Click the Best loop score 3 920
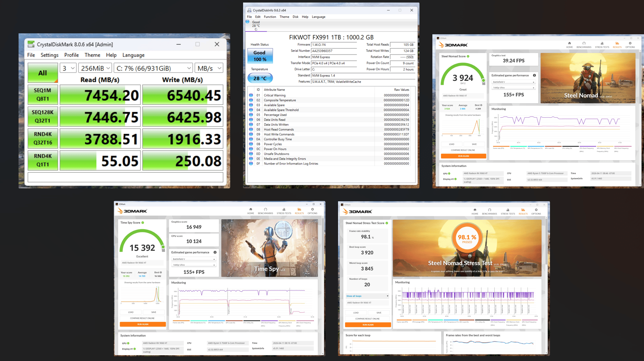This screenshot has width=644, height=361. (367, 253)
